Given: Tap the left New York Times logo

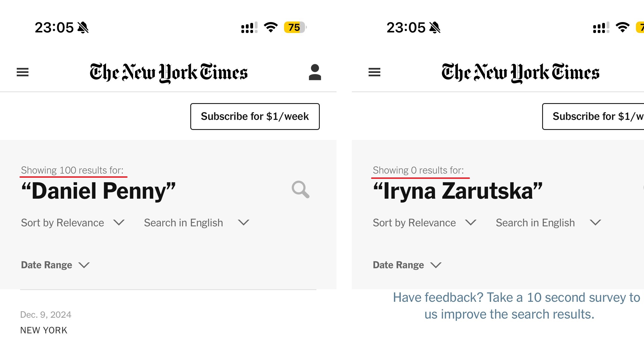Looking at the screenshot, I should pyautogui.click(x=169, y=73).
